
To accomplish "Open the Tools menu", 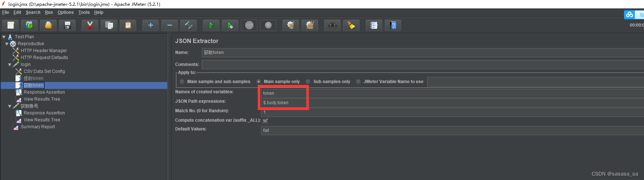I will pos(84,12).
